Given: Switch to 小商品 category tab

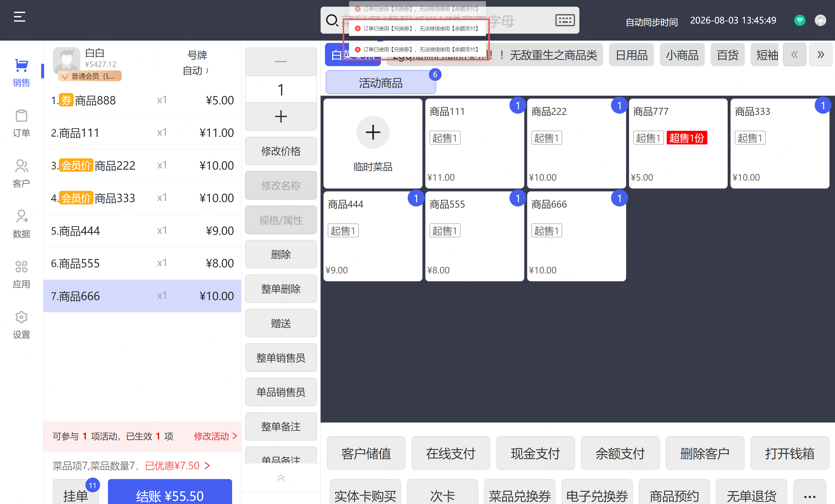Looking at the screenshot, I should click(x=682, y=55).
